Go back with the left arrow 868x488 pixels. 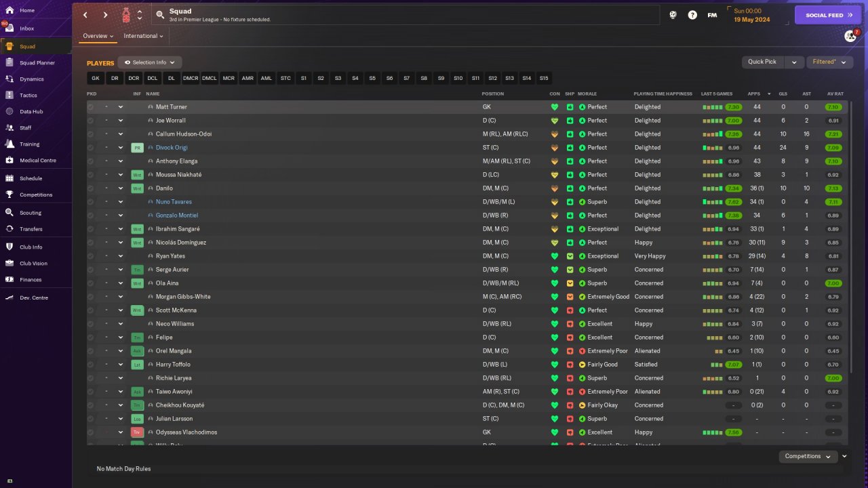point(85,15)
